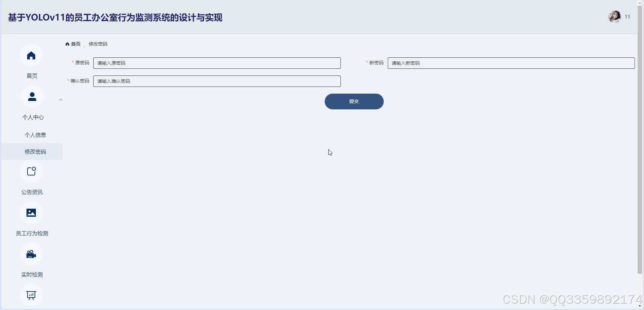Open the 个人信息 submenu item
The width and height of the screenshot is (644, 310).
click(x=35, y=135)
